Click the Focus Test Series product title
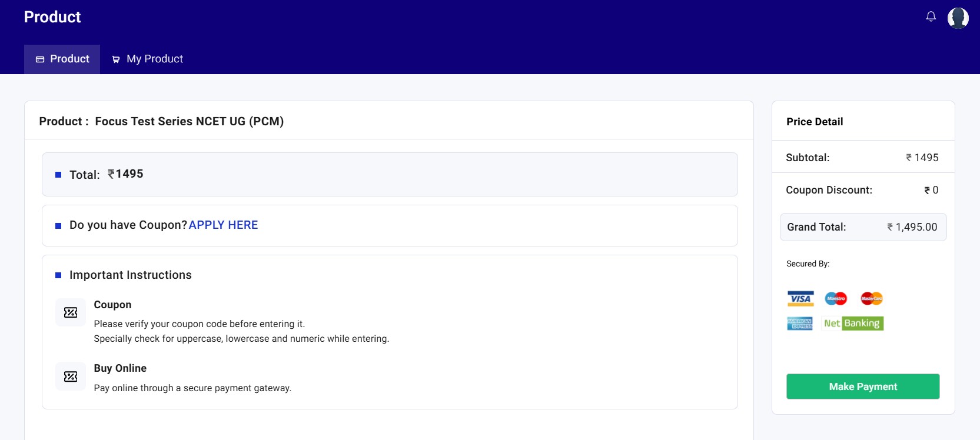Viewport: 980px width, 440px height. tap(189, 121)
